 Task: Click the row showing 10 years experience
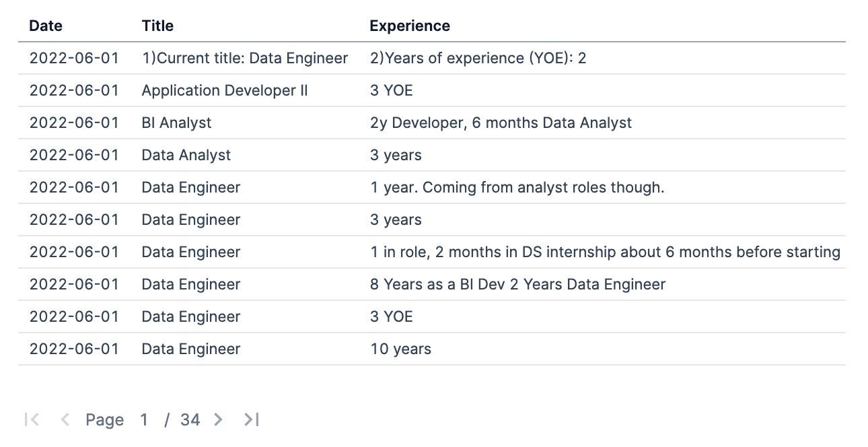[x=400, y=349]
